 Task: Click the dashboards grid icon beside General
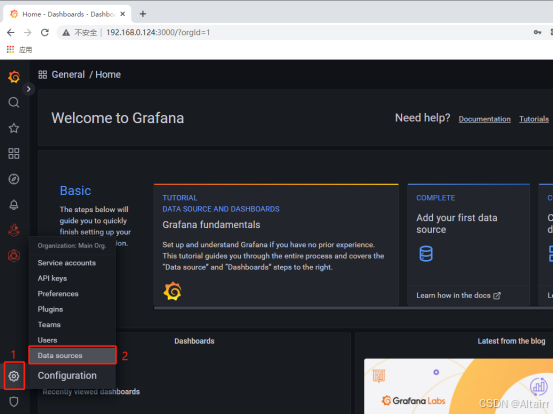pyautogui.click(x=43, y=75)
